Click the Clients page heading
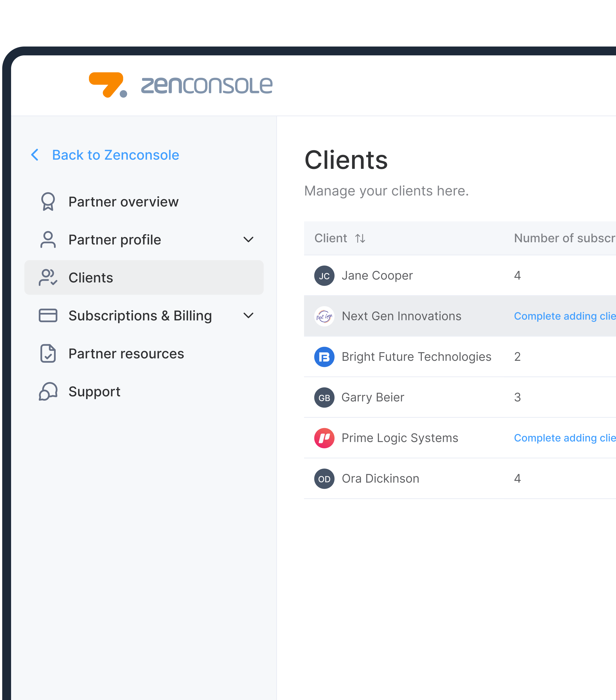The image size is (616, 700). click(346, 160)
